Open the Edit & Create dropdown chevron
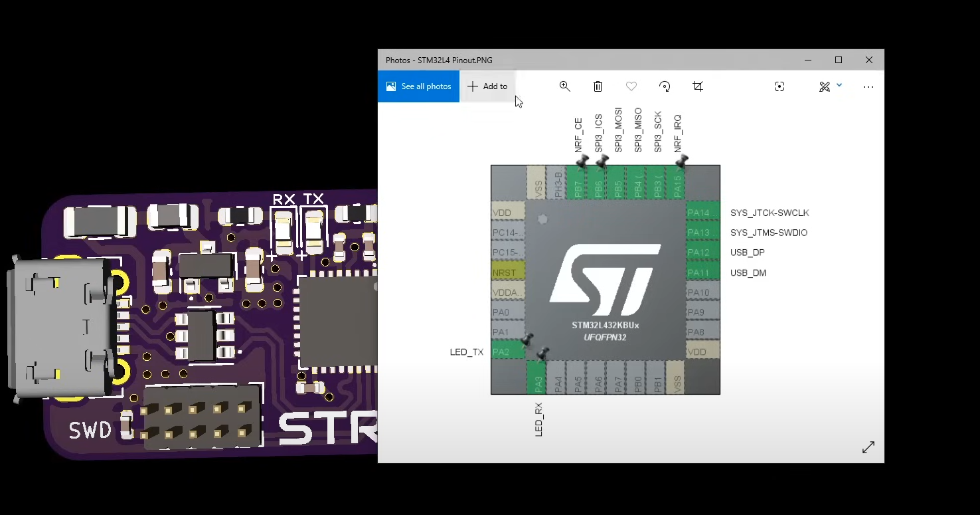The width and height of the screenshot is (980, 515). [838, 86]
